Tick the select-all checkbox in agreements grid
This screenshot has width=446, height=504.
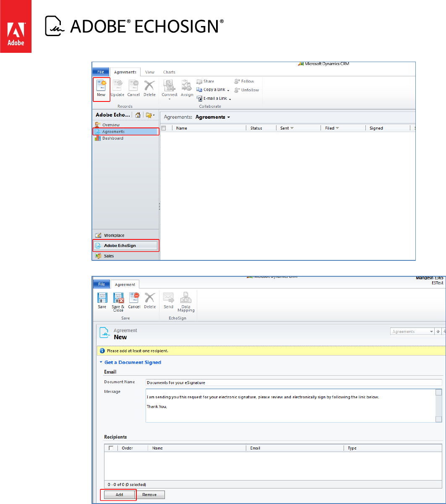tap(164, 128)
